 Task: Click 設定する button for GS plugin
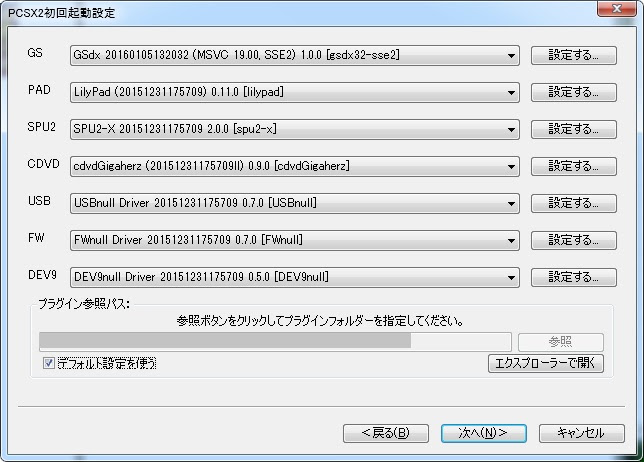pyautogui.click(x=573, y=55)
